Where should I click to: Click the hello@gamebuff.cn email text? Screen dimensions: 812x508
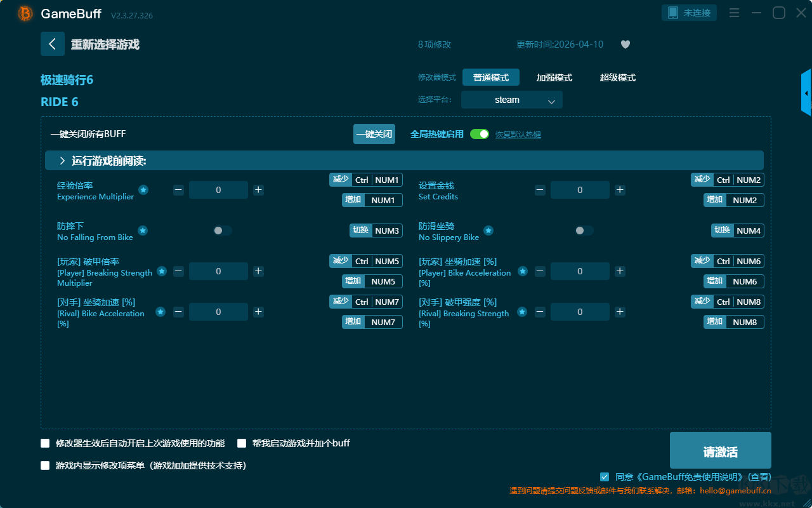[x=735, y=491]
